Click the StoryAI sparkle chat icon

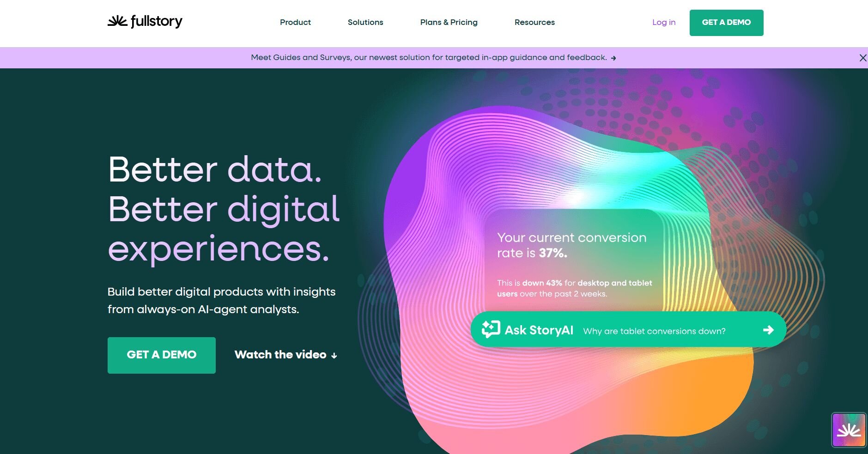491,329
